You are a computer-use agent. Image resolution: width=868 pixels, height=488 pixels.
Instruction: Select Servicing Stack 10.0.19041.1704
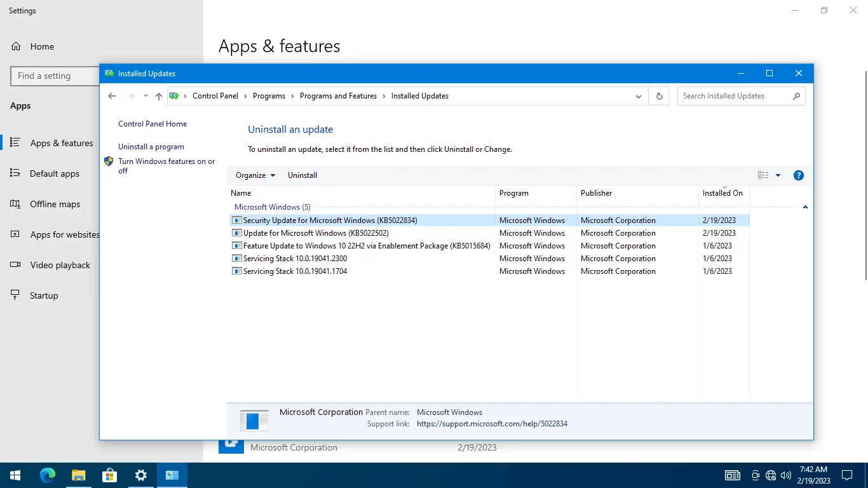[x=489, y=271]
